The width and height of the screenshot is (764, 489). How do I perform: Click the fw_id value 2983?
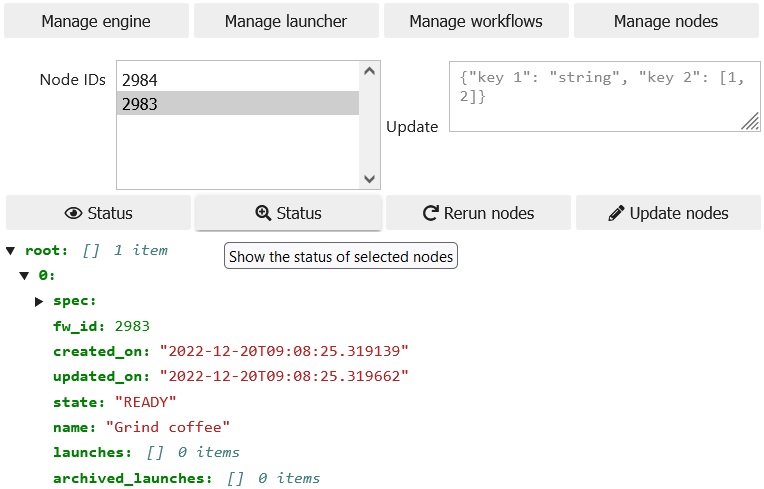click(x=132, y=326)
